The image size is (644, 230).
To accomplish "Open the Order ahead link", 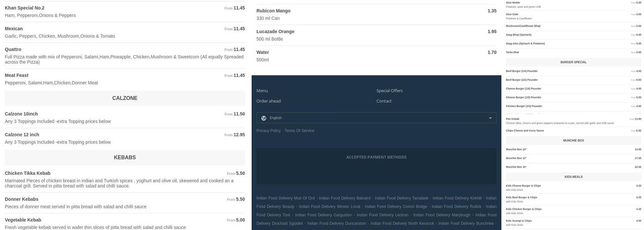I will [268, 101].
